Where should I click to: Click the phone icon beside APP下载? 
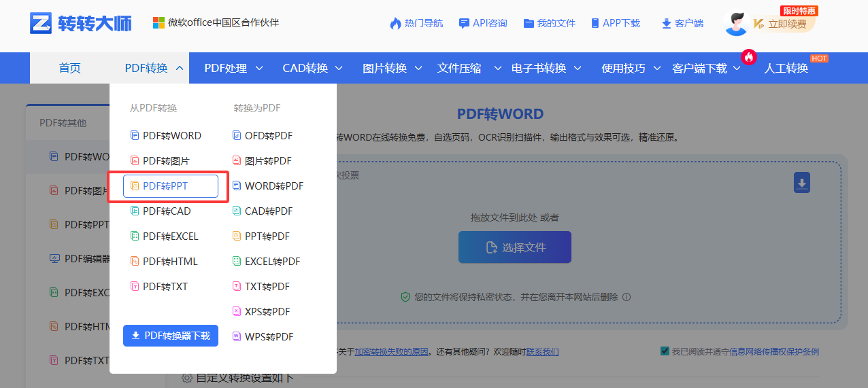click(x=595, y=23)
